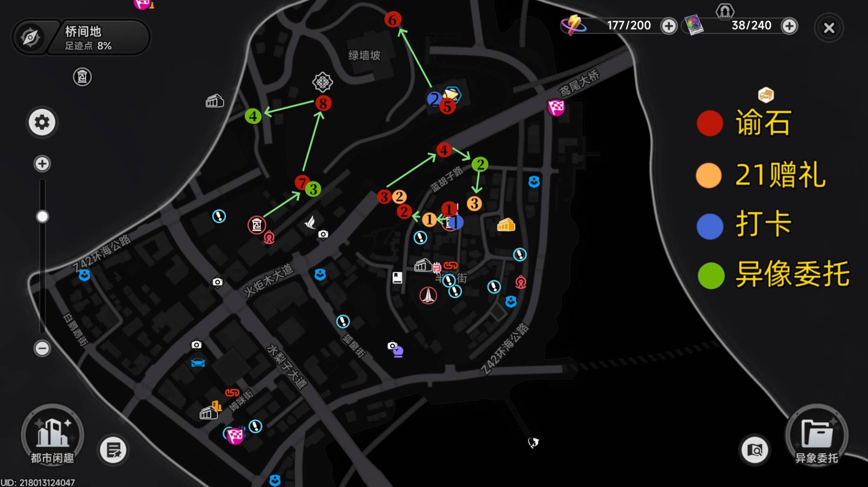Click the 177/200 energy counter
868x487 pixels.
629,25
